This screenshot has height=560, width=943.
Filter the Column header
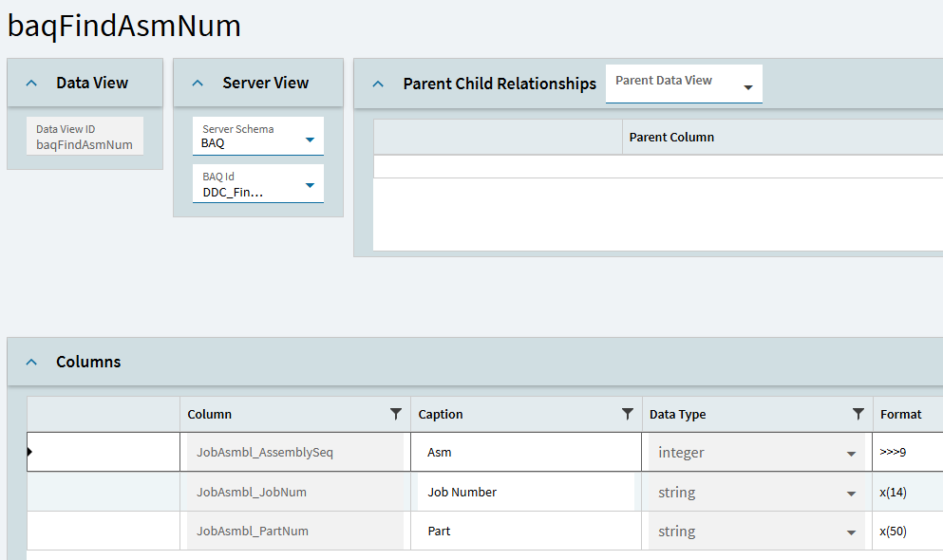[x=396, y=414]
